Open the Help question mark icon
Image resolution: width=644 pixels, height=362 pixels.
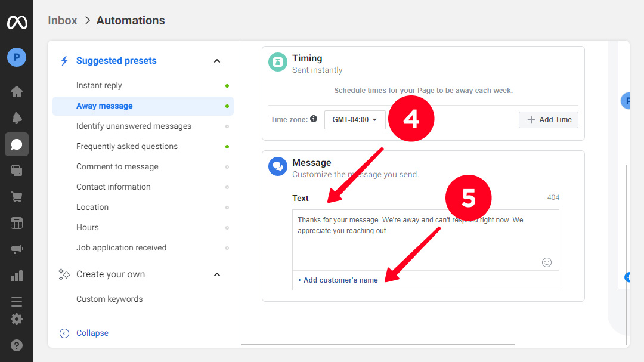pos(17,345)
